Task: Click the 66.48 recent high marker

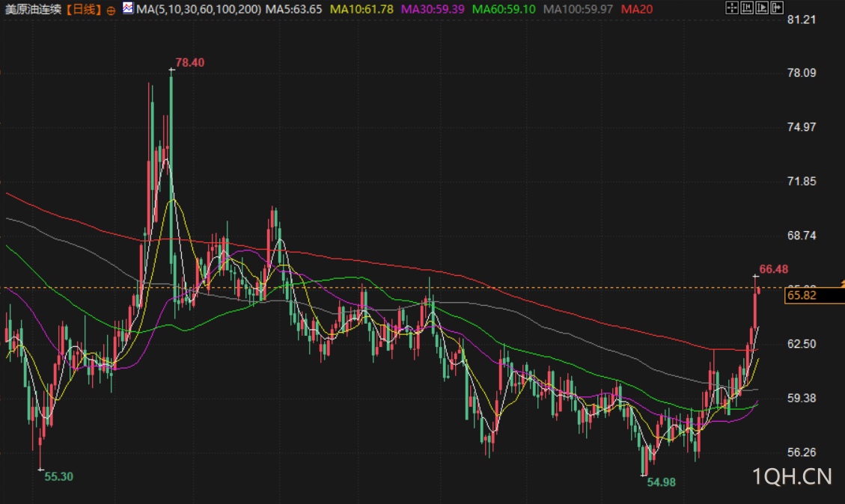Action: point(774,269)
